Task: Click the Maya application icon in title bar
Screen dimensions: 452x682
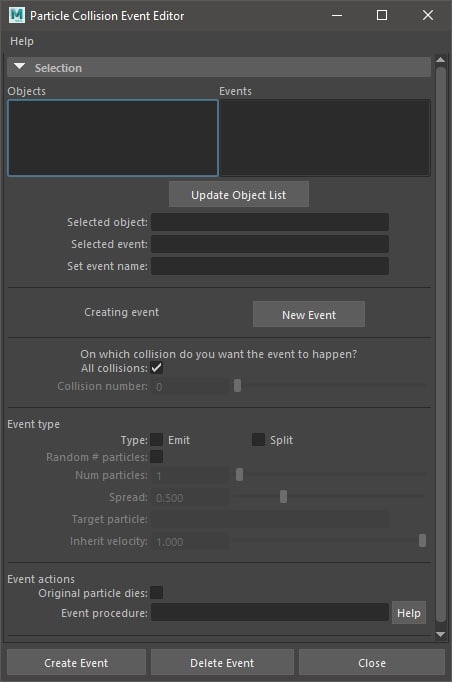Action: pos(17,15)
